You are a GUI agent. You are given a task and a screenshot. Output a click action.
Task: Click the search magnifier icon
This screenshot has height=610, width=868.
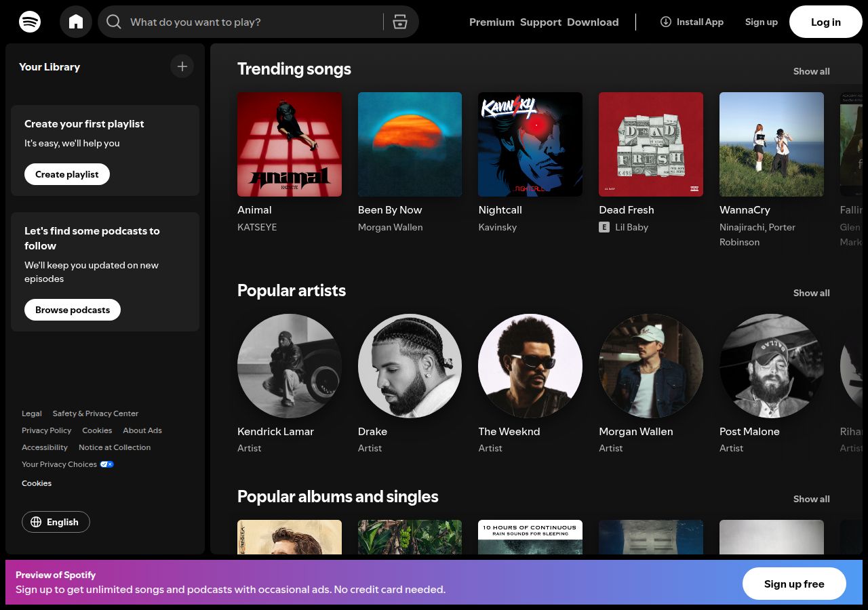coord(114,22)
